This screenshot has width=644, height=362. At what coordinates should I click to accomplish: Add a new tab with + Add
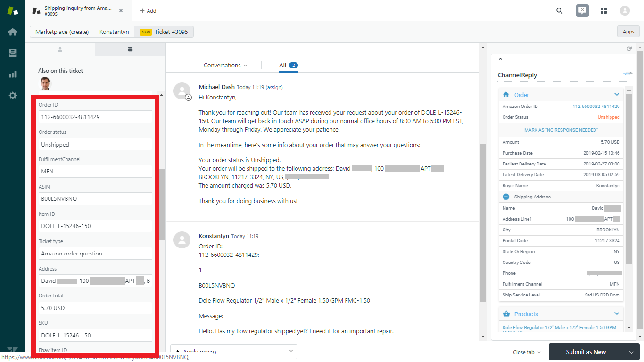148,11
